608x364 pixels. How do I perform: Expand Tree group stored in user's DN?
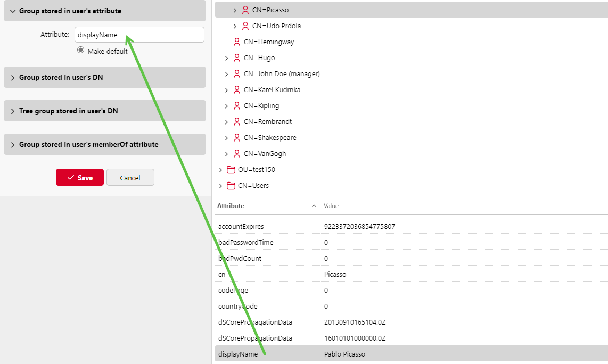click(13, 111)
